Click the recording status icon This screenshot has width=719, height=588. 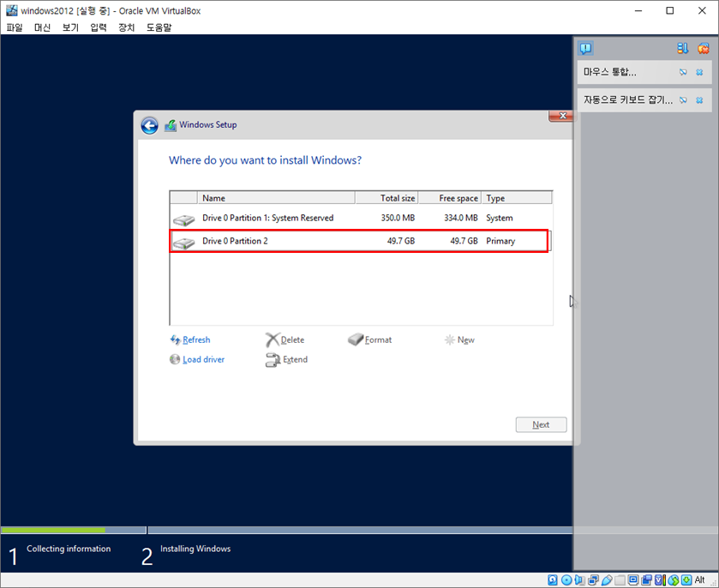646,580
